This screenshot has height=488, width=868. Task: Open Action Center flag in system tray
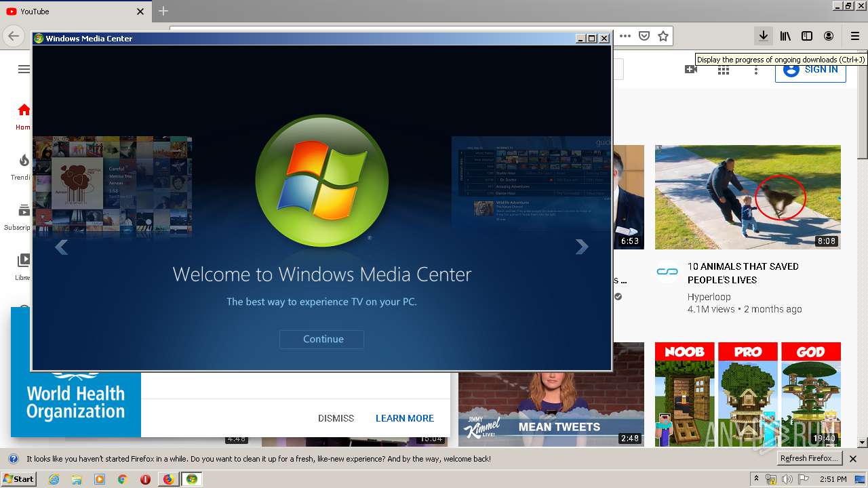click(803, 479)
